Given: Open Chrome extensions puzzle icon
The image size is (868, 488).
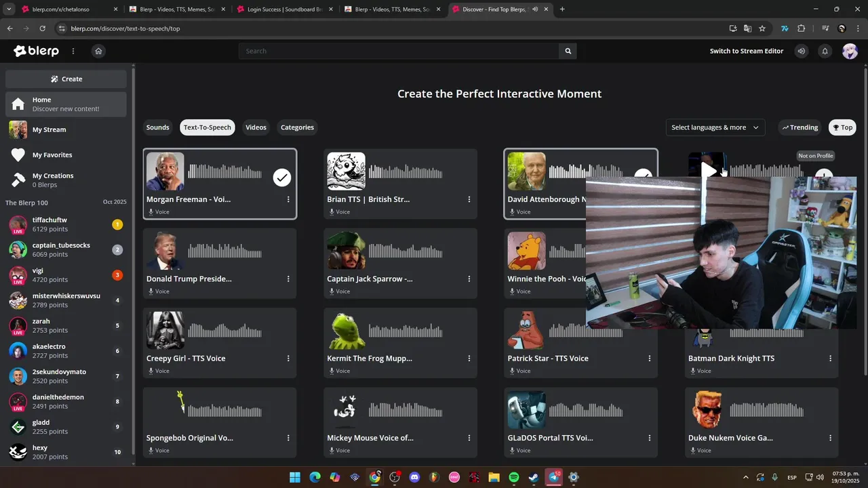Looking at the screenshot, I should pos(802,28).
